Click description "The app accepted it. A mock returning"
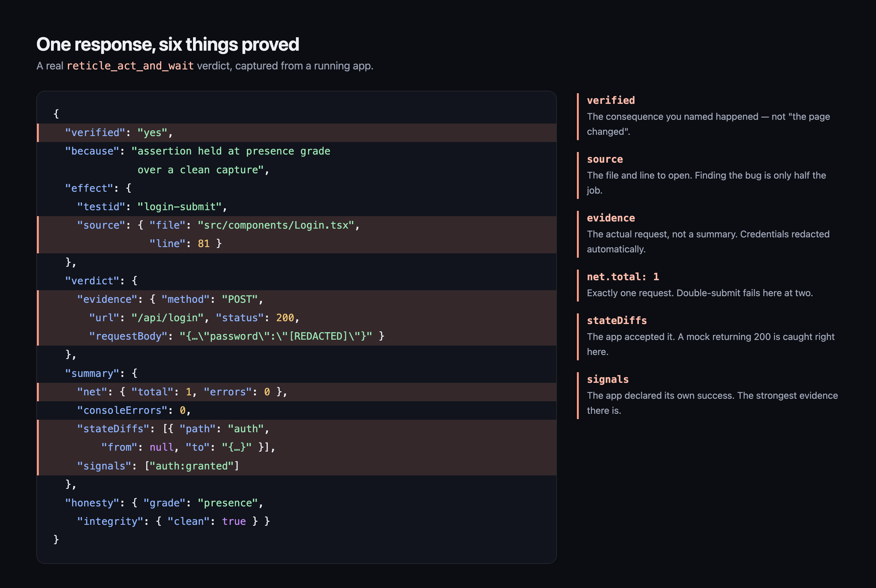876x588 pixels. click(x=710, y=344)
